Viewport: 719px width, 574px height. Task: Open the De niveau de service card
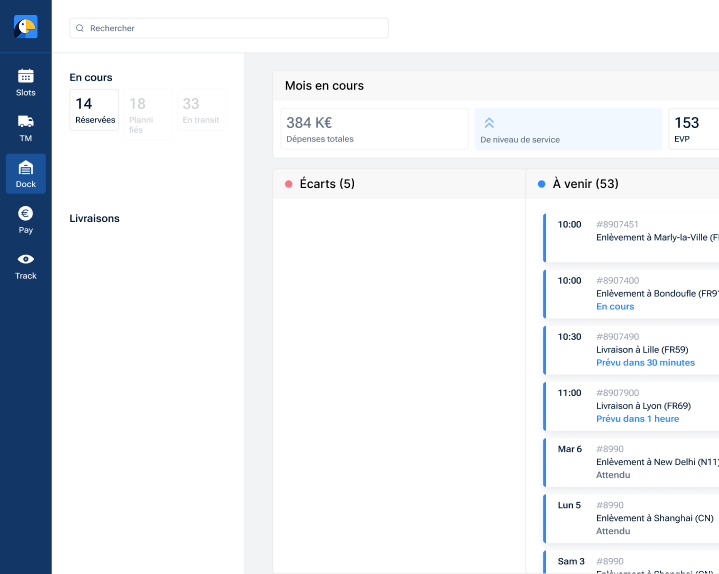coord(568,129)
